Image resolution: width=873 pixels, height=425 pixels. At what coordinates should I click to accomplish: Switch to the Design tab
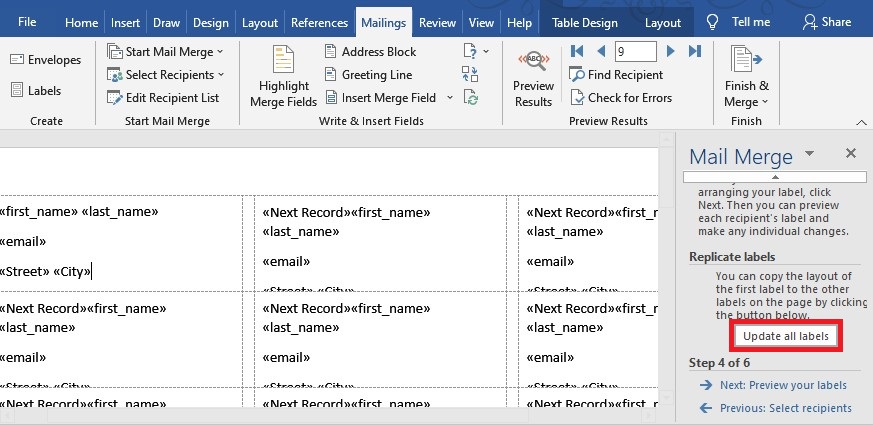pyautogui.click(x=210, y=23)
